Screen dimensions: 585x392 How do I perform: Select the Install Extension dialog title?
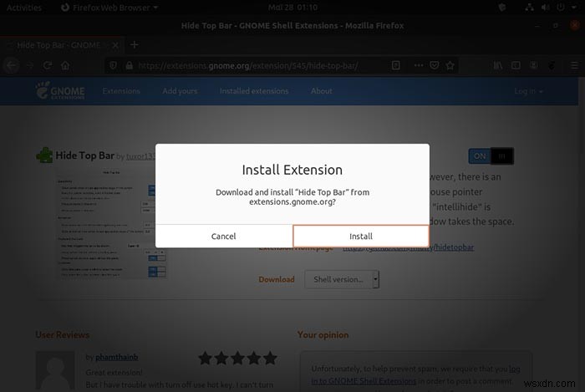tap(292, 170)
